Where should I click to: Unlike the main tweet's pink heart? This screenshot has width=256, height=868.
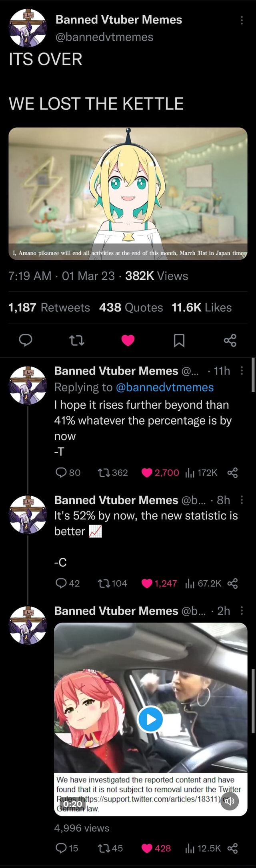pyautogui.click(x=128, y=341)
